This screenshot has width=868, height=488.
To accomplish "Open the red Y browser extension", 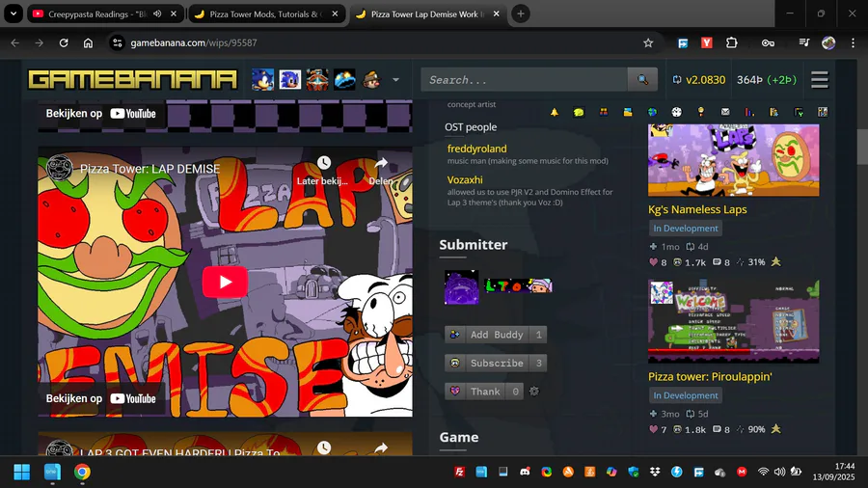I will point(707,42).
